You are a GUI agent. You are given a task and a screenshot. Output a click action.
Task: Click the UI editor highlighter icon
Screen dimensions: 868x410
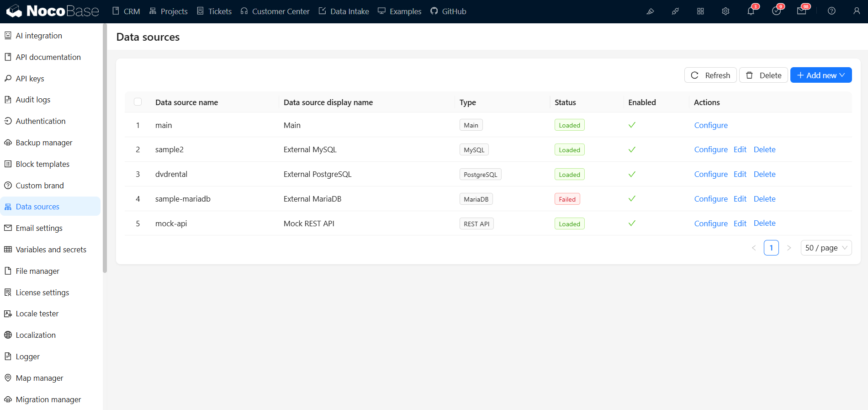click(x=650, y=11)
